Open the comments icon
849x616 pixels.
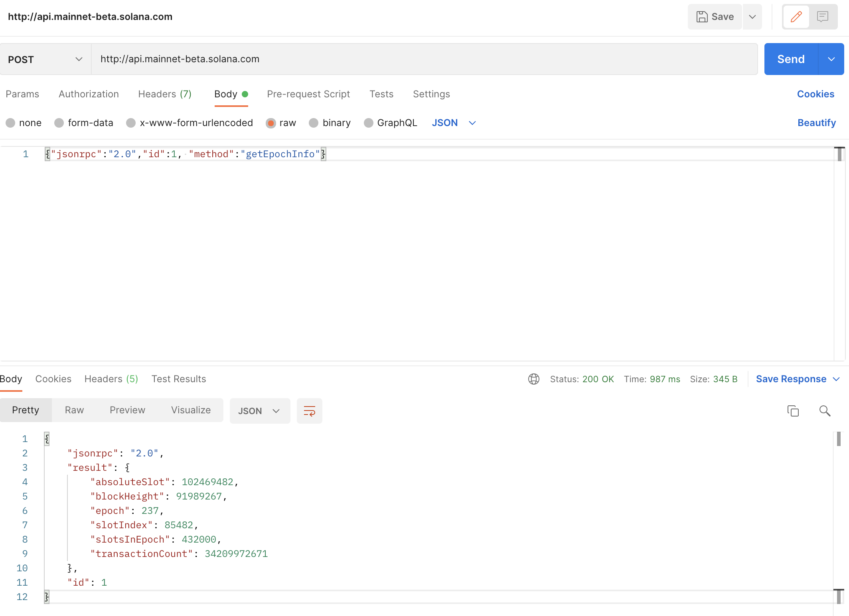pos(822,17)
